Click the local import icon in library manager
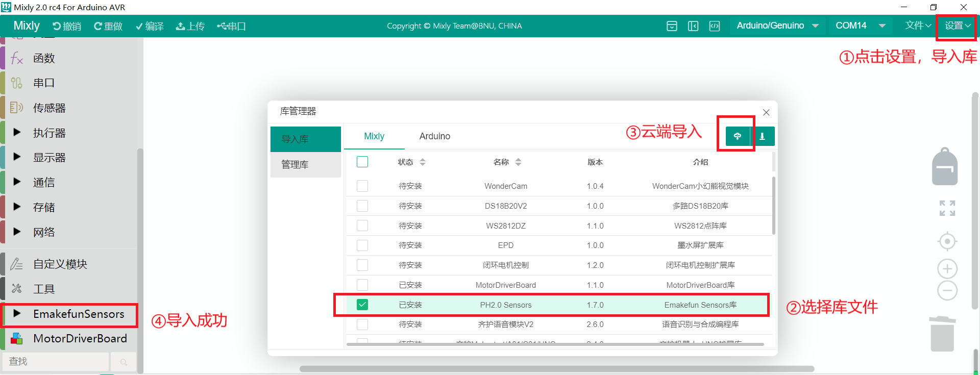980x375 pixels. (763, 136)
